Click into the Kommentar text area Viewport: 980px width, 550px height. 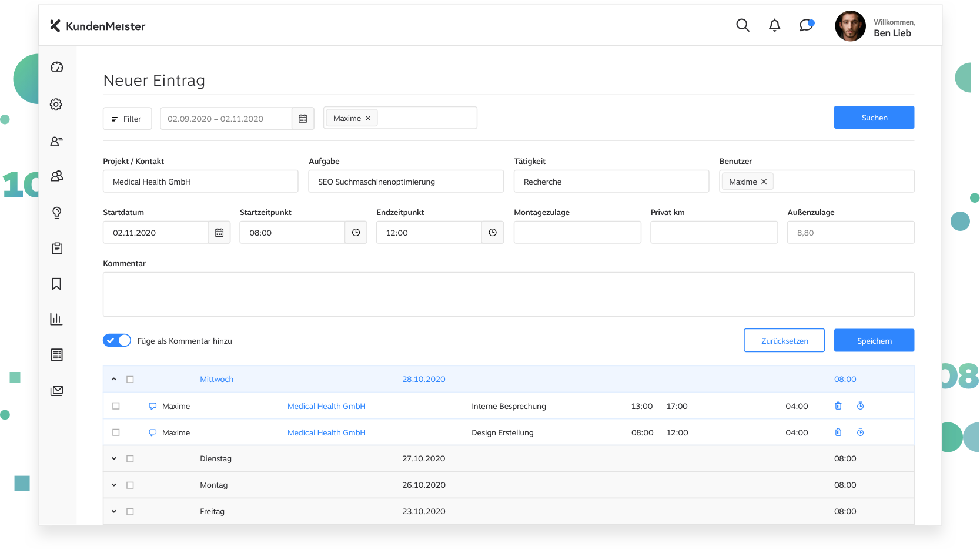point(509,294)
